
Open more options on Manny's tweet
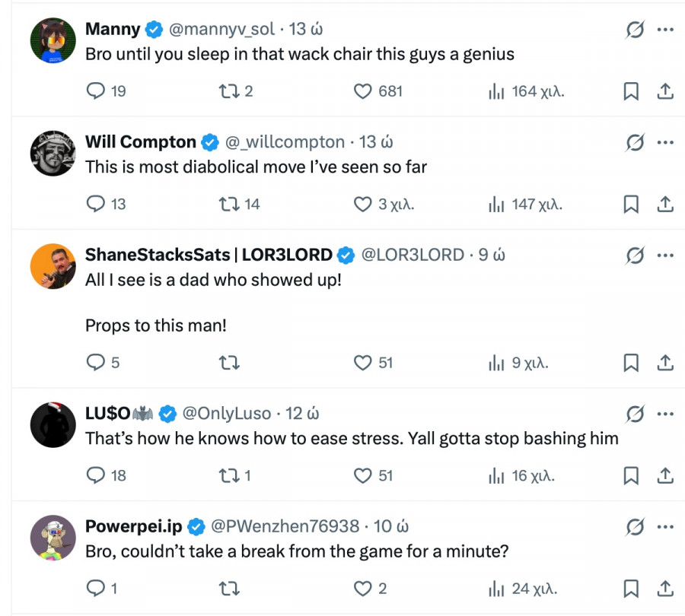coord(665,30)
